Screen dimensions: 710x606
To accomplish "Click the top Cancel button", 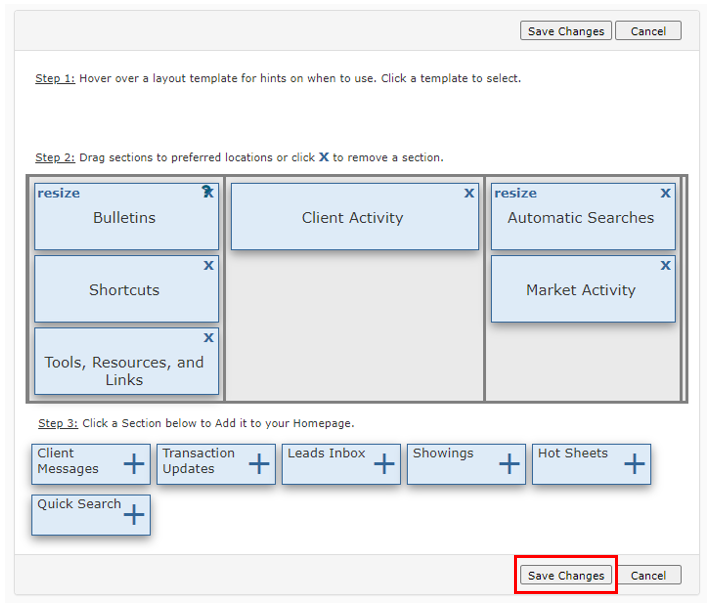I will point(648,31).
